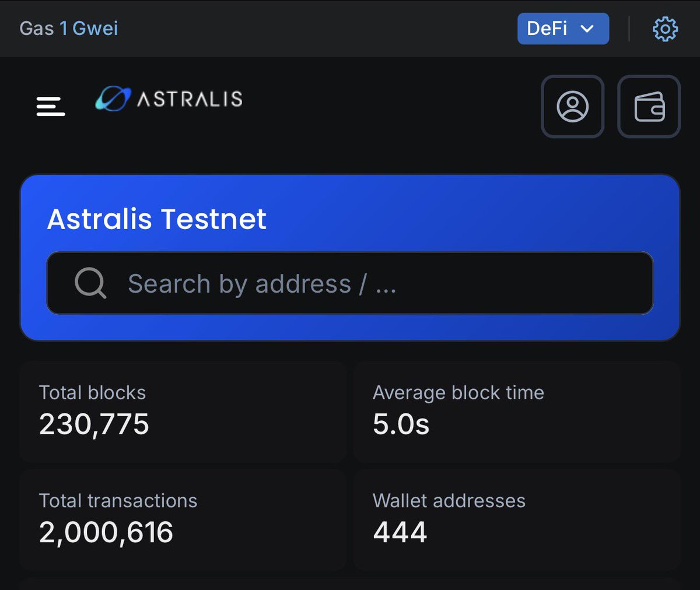
Task: Open the user profile account icon
Action: tap(573, 107)
